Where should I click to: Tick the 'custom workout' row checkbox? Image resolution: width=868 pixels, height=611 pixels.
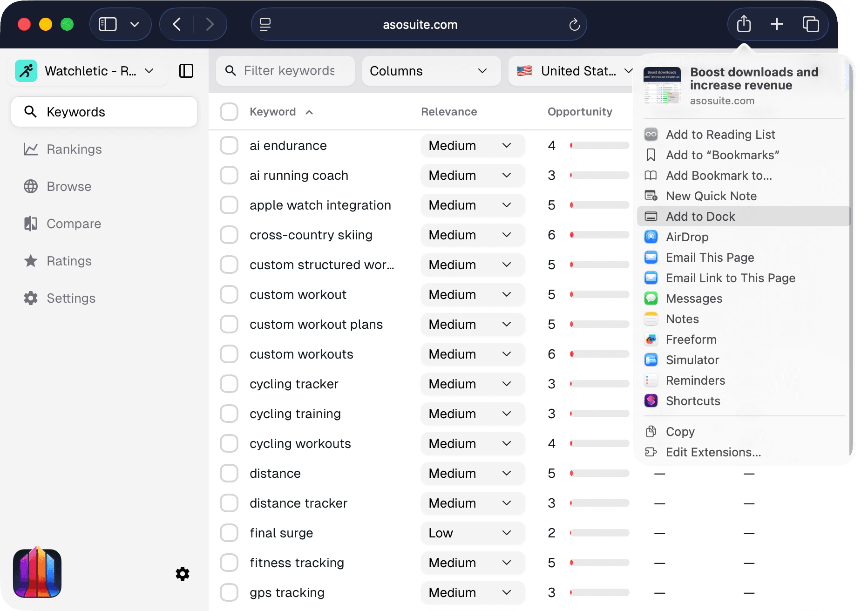(x=229, y=294)
